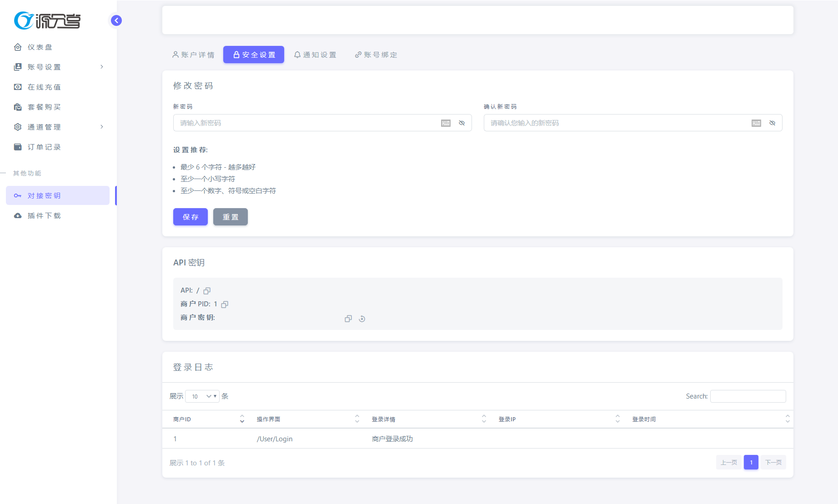Expand the 账号设置 sidebar menu
838x504 pixels.
click(59, 67)
